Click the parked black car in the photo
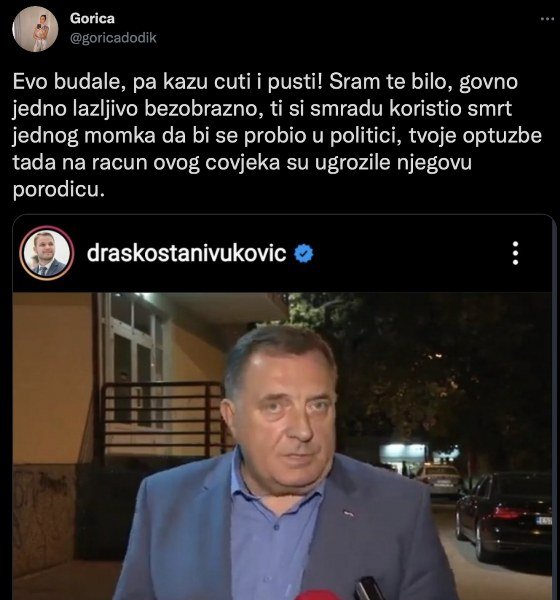This screenshot has height=600, width=560. pos(504,516)
